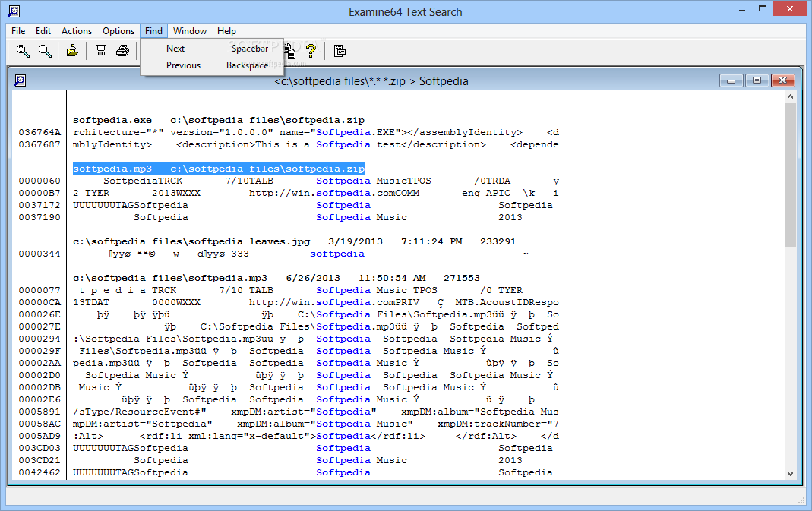This screenshot has height=511, width=812.
Task: Choose Next from the Find menu
Action: (x=212, y=48)
